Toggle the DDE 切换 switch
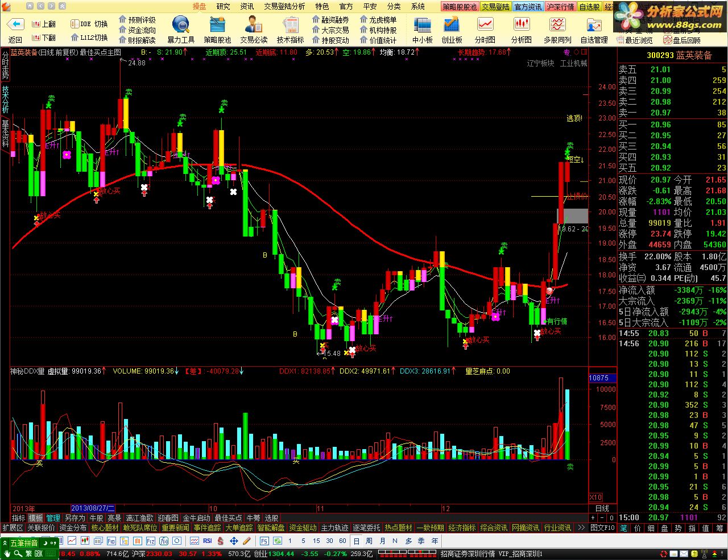This screenshot has width=728, height=560. pos(89,24)
